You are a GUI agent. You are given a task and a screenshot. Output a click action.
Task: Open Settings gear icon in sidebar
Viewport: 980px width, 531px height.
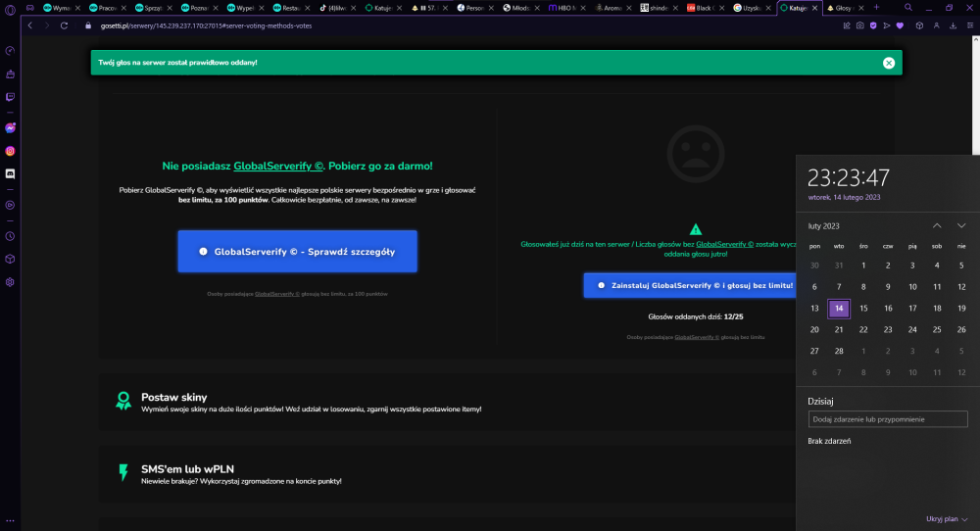tap(10, 282)
